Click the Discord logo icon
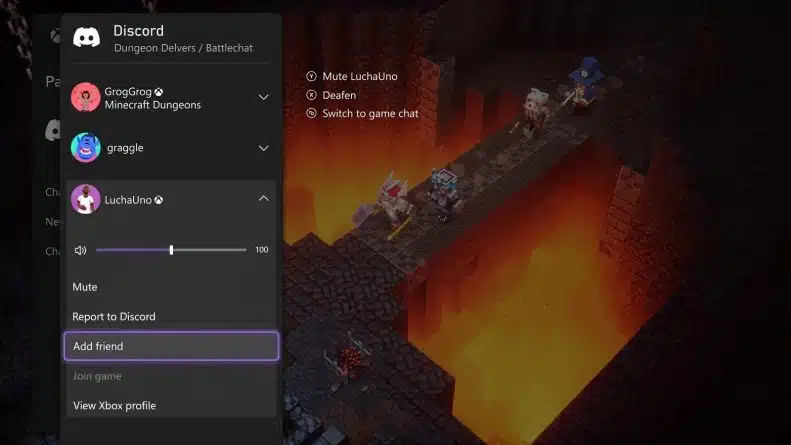Viewport: 791px width, 445px height. [x=86, y=38]
